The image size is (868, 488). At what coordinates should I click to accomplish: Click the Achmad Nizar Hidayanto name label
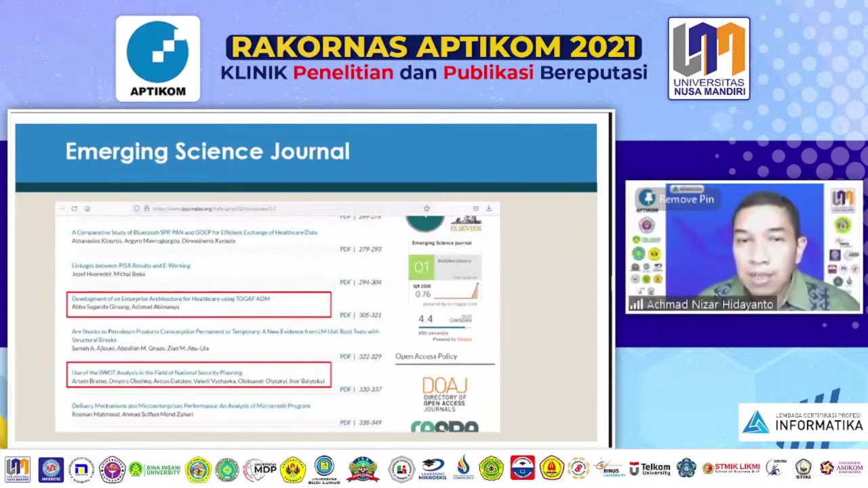709,305
